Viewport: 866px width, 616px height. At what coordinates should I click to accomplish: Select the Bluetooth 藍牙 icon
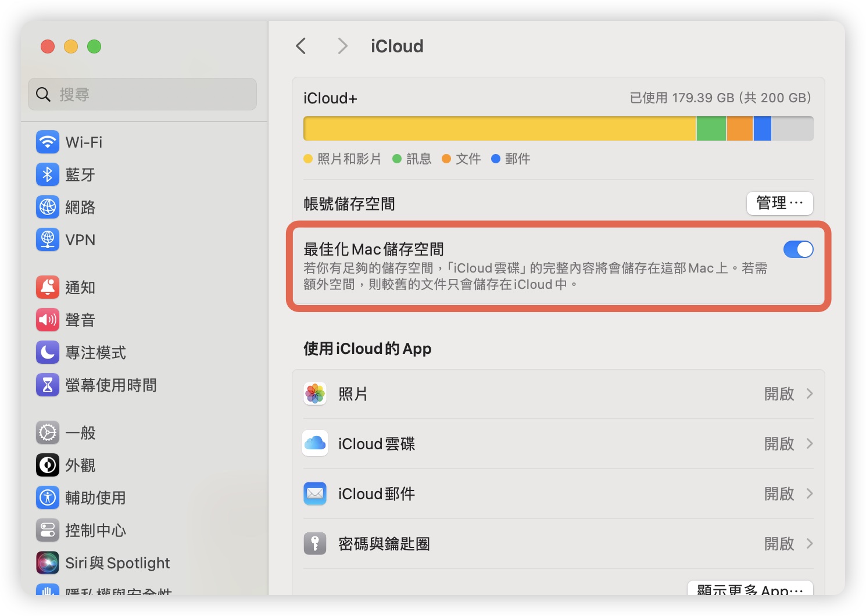[x=48, y=174]
